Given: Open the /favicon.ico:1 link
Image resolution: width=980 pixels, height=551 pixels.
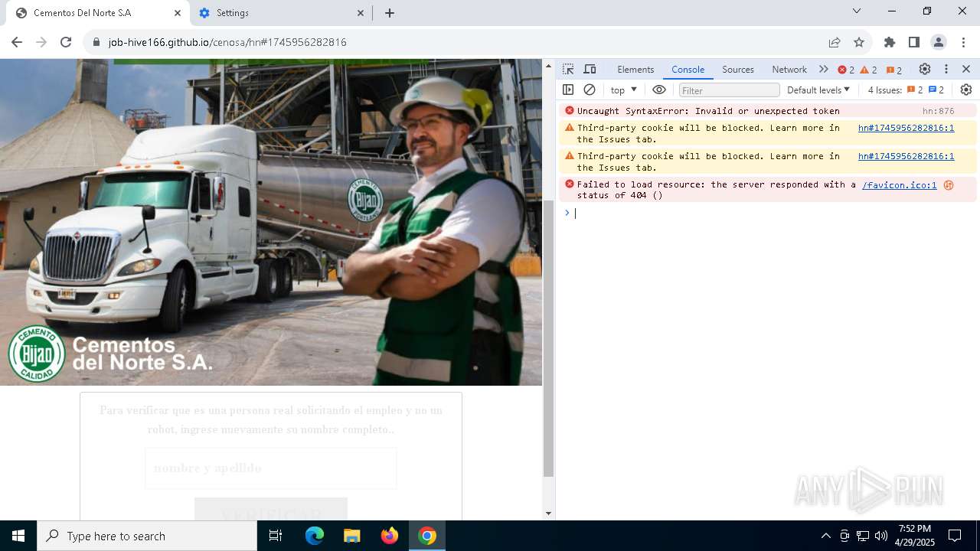Looking at the screenshot, I should [899, 184].
